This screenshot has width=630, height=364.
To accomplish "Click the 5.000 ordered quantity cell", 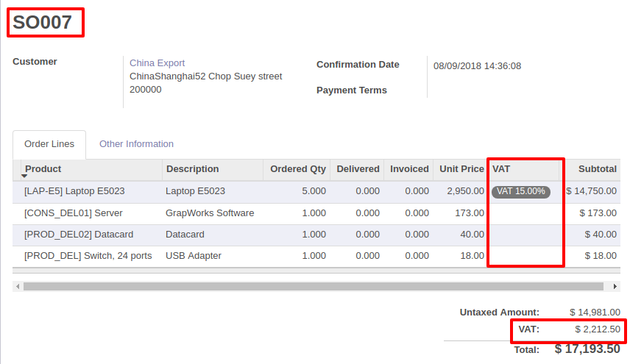I will pyautogui.click(x=314, y=191).
